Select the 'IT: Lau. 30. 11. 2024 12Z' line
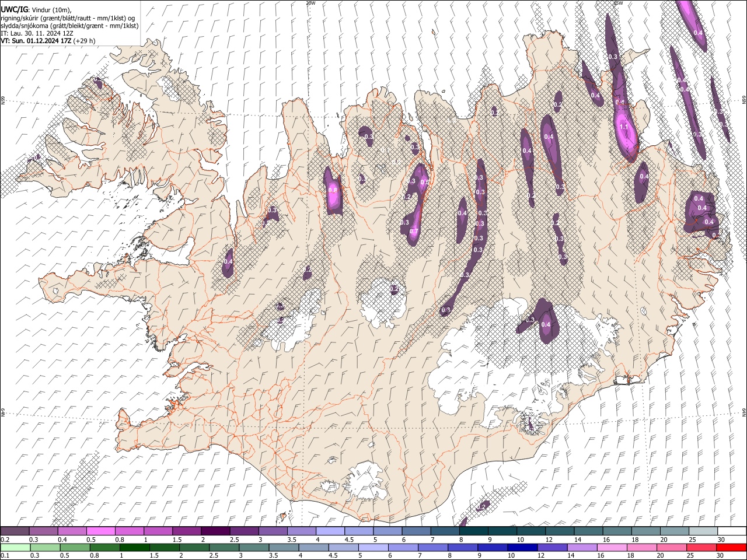This screenshot has height=560, width=747. tap(37, 33)
